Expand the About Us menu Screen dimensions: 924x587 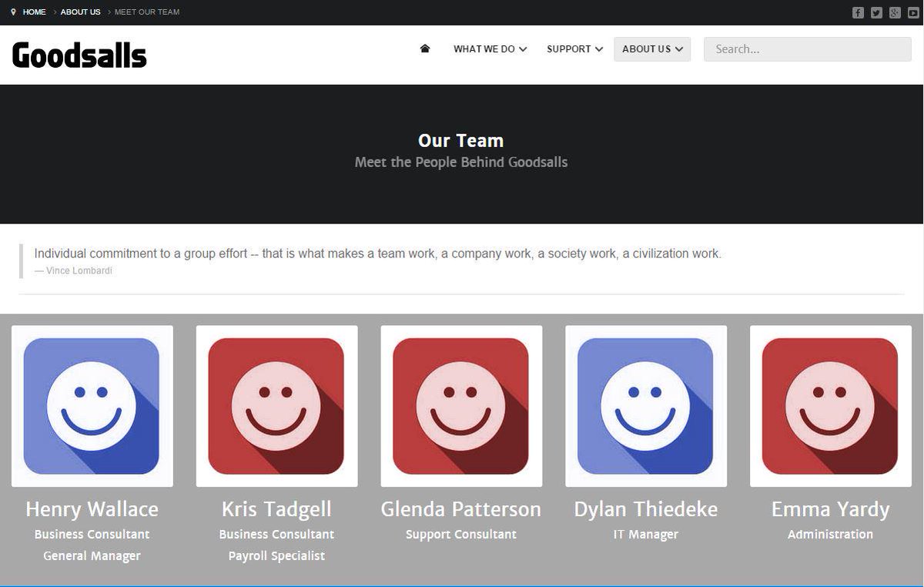click(x=652, y=49)
